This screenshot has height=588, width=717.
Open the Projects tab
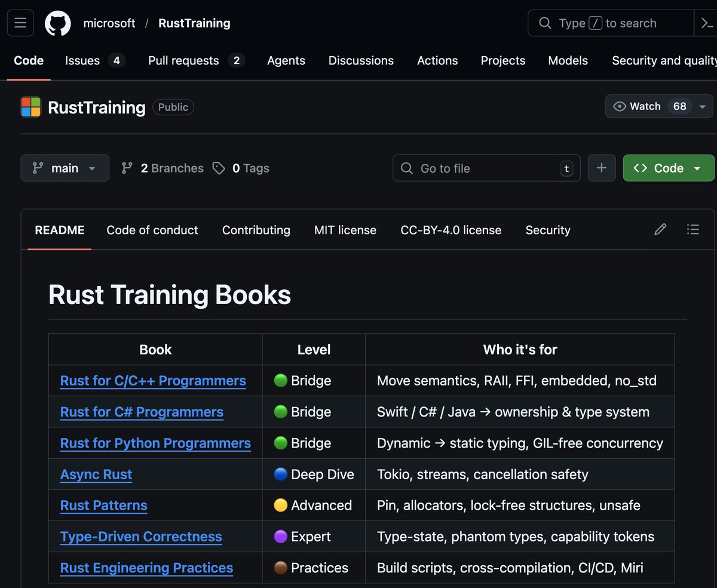tap(503, 60)
